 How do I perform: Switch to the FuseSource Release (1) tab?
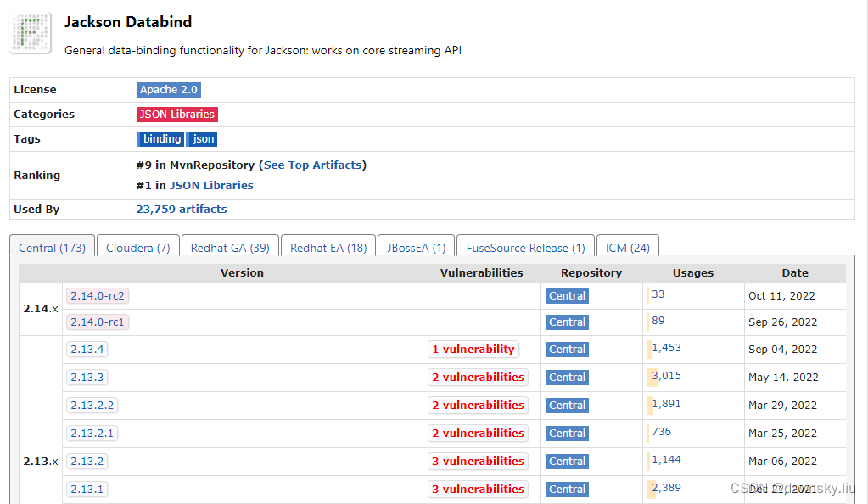[x=525, y=248]
